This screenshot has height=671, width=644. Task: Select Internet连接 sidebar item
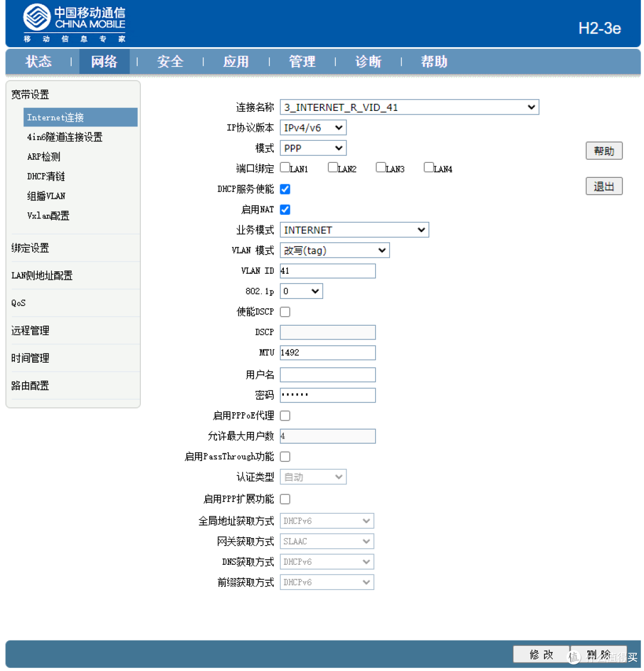(x=80, y=117)
